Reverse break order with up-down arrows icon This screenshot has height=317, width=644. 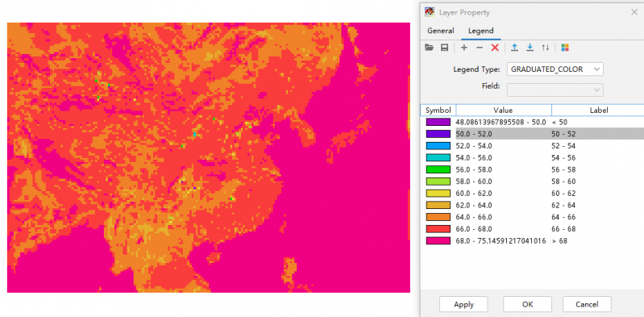coord(546,48)
